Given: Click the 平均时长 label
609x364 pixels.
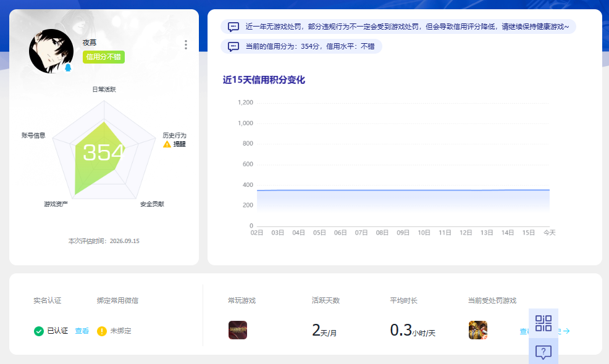Looking at the screenshot, I should tap(404, 300).
